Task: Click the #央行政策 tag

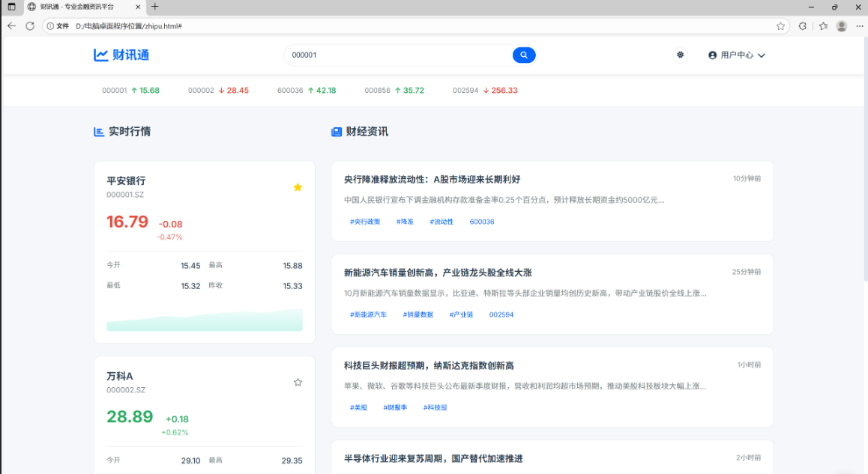Action: [365, 222]
